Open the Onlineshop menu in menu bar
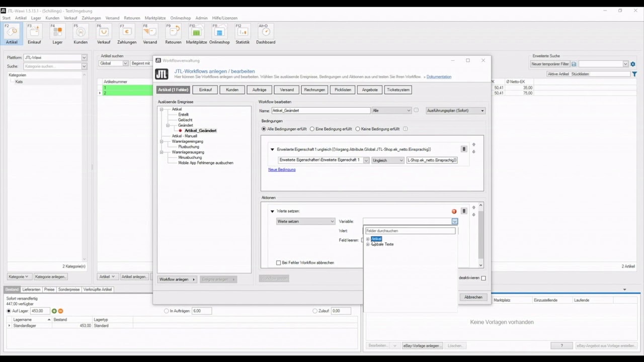The width and height of the screenshot is (644, 362). pos(181,18)
